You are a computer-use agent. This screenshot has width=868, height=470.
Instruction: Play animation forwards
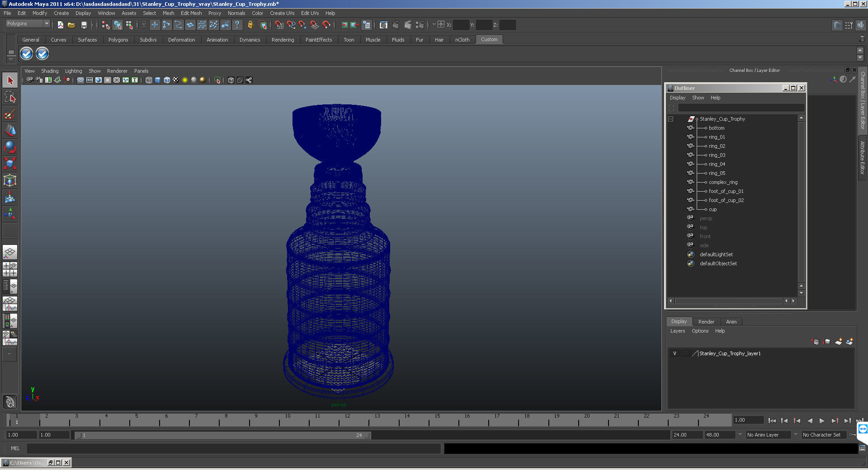822,421
